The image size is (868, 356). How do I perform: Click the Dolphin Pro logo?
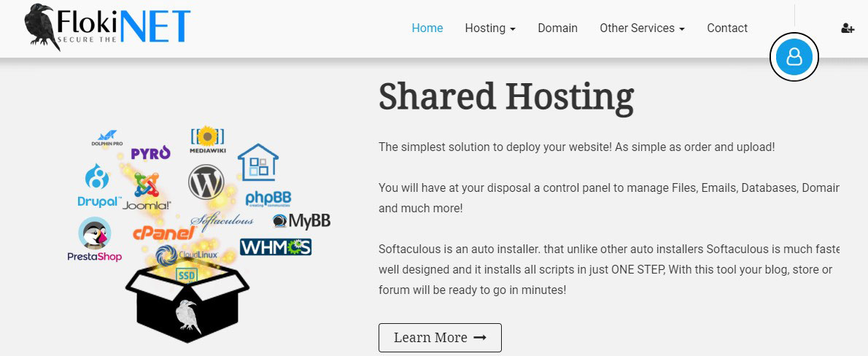click(x=106, y=139)
